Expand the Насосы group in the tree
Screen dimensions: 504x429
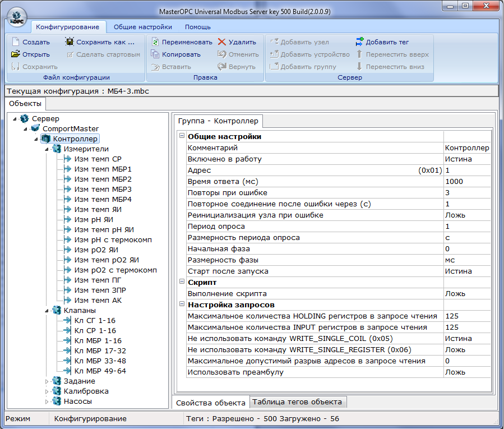coord(47,402)
